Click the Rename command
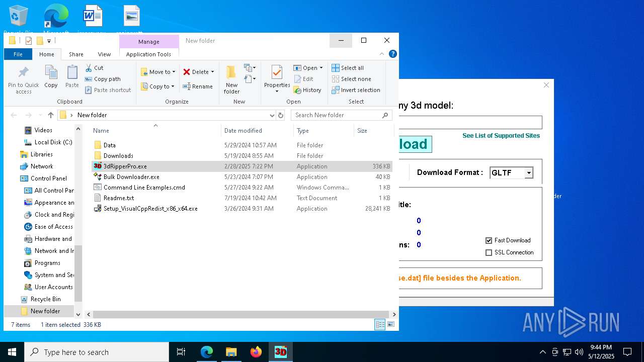This screenshot has height=362, width=644. (198, 86)
